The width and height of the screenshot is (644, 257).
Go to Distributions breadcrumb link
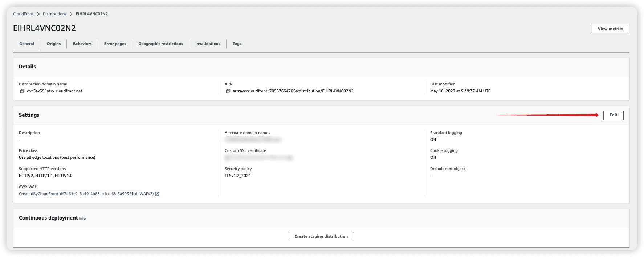pyautogui.click(x=55, y=14)
